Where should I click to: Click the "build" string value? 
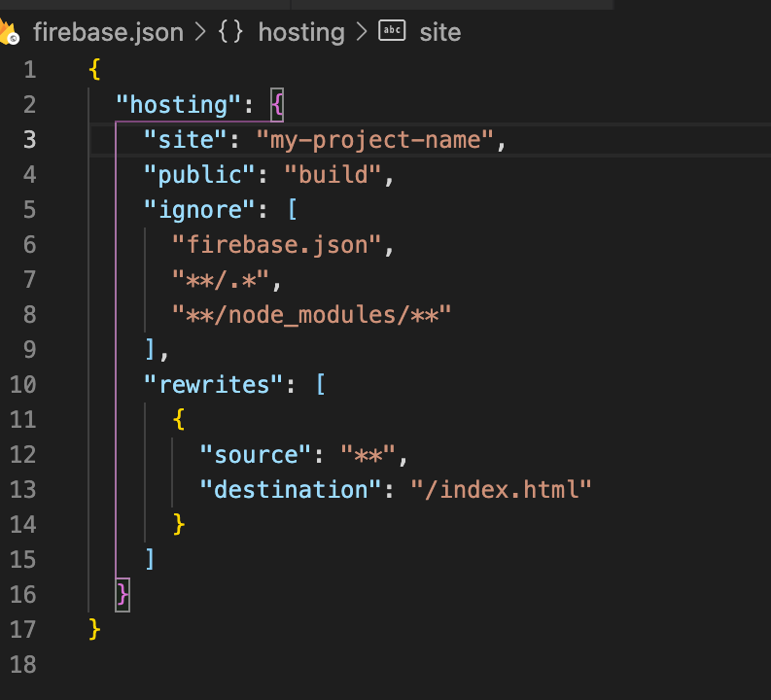tap(333, 174)
